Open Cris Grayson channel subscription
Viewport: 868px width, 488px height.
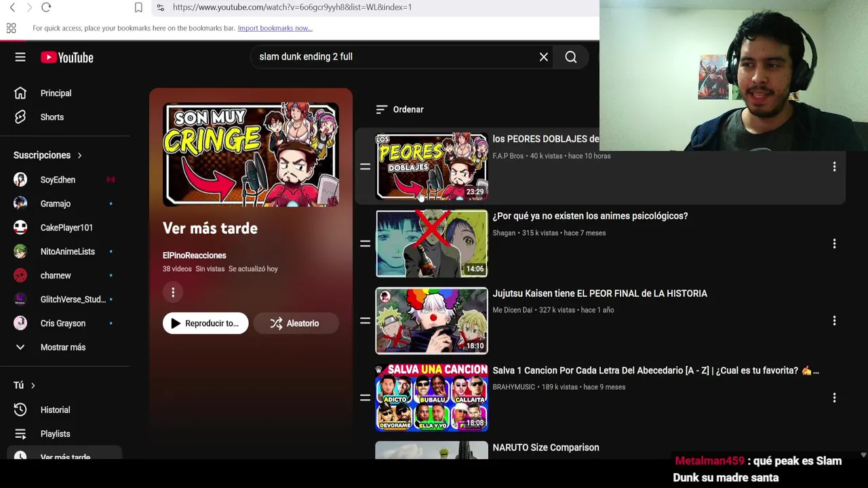64,323
